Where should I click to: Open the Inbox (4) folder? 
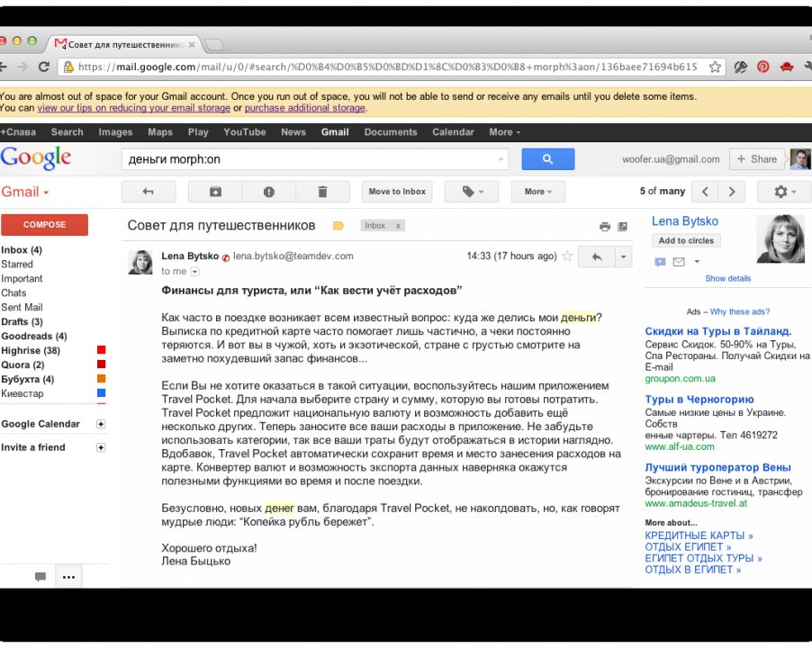point(22,250)
